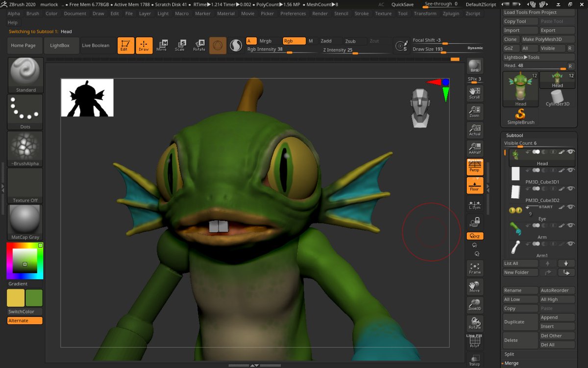Image resolution: width=588 pixels, height=368 pixels.
Task: Open the Standard brush picker
Action: pyautogui.click(x=25, y=75)
